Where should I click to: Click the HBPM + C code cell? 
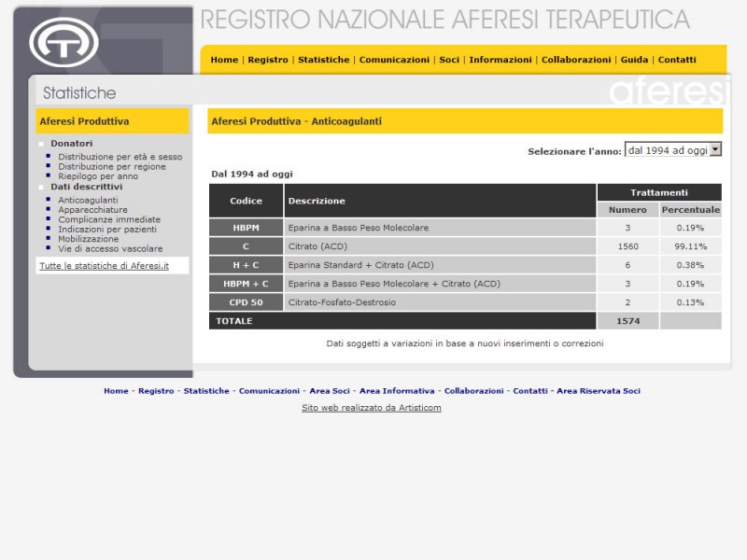click(246, 284)
